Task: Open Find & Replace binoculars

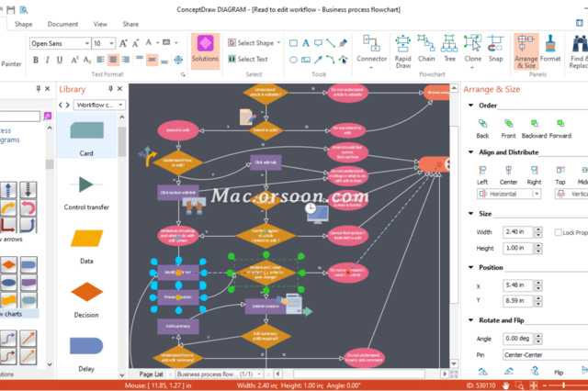Action: pos(579,51)
